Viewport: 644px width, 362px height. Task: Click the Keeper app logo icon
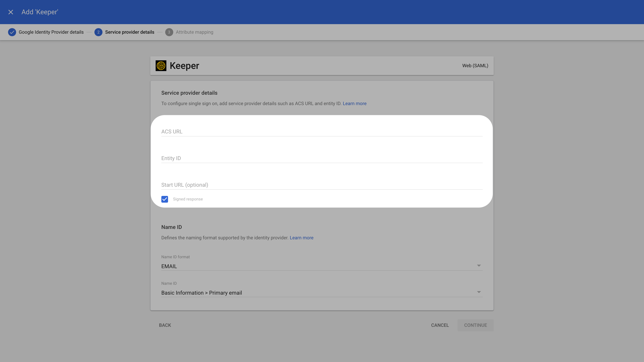click(x=161, y=66)
